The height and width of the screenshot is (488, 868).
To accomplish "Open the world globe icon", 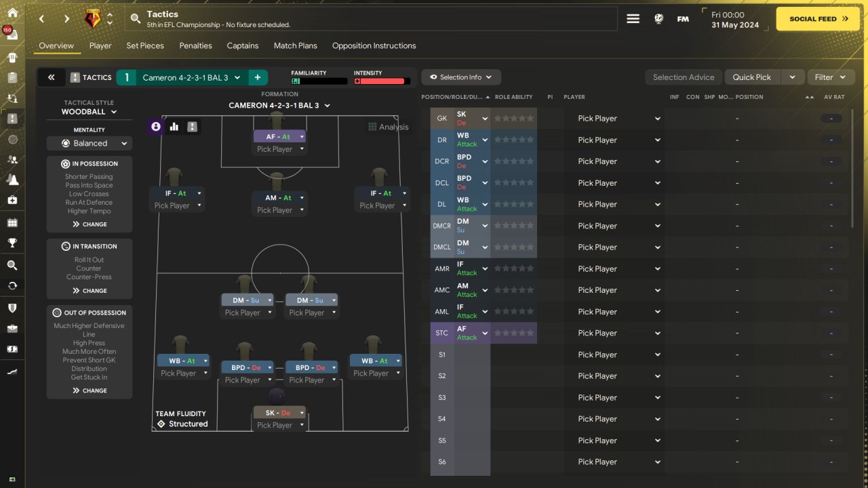I will [x=658, y=19].
